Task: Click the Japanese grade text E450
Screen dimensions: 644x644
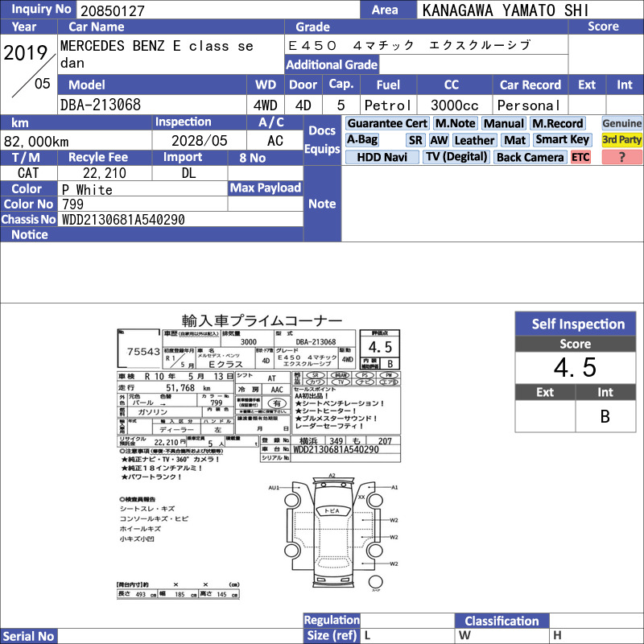Action: point(410,45)
